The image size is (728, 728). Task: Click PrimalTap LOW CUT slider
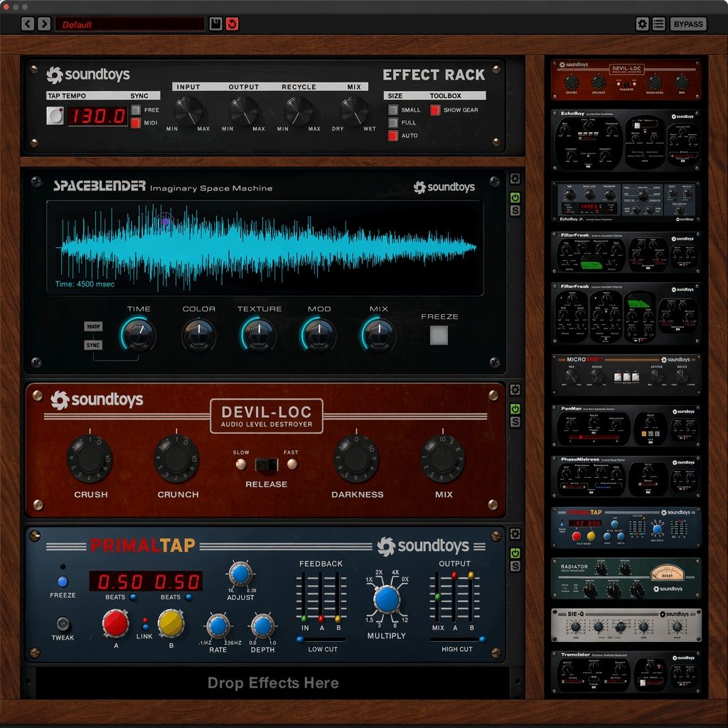coord(321,639)
